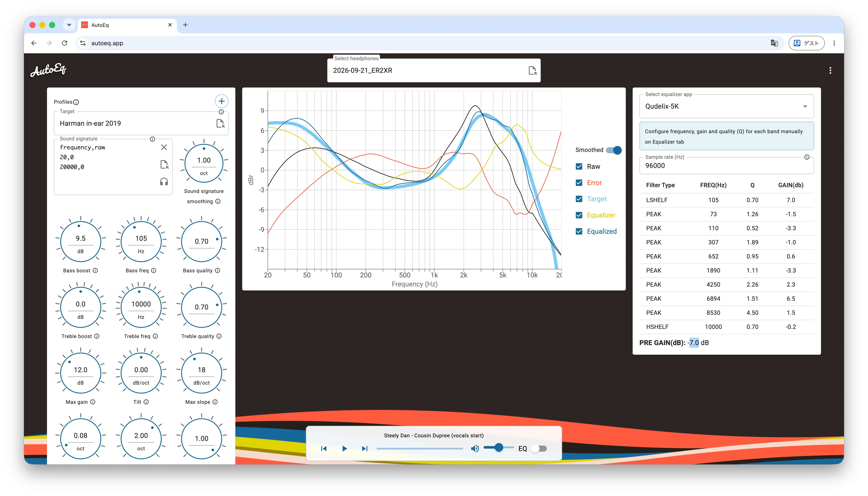Expand the Qudelix-5K equalizer app dropdown
Image resolution: width=868 pixels, height=496 pixels.
(x=726, y=106)
